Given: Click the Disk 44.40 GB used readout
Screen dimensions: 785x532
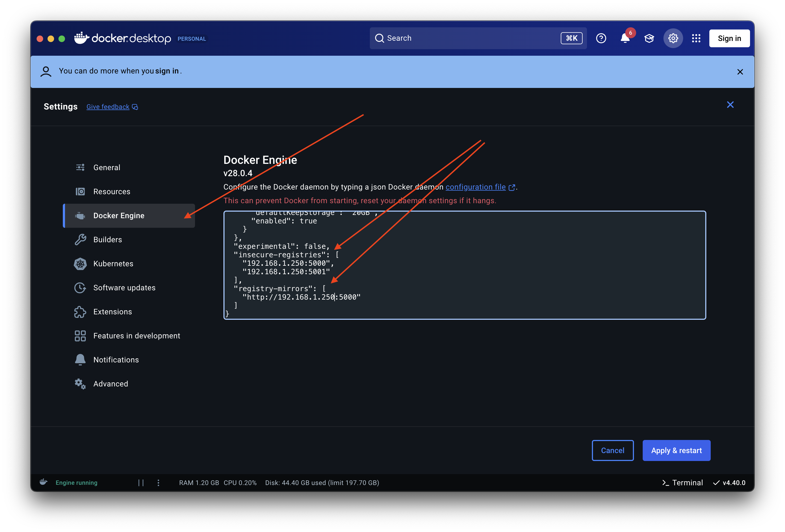Looking at the screenshot, I should click(322, 483).
